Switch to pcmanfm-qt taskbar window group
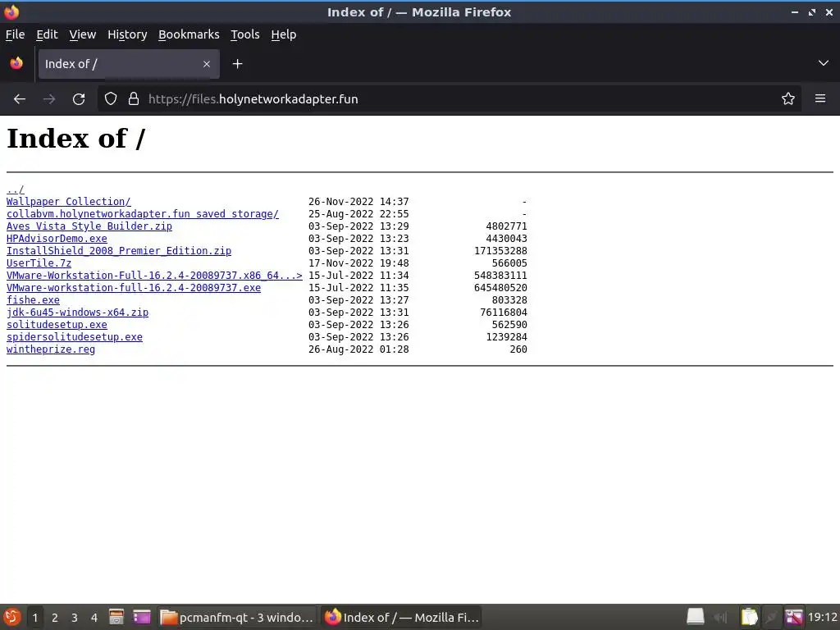The image size is (840, 630). pos(237,617)
